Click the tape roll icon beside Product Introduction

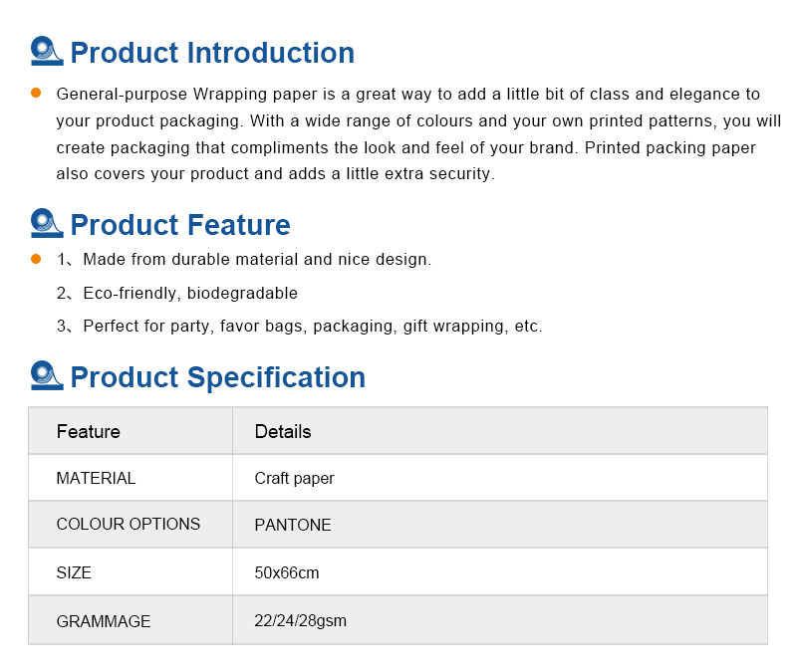point(47,52)
